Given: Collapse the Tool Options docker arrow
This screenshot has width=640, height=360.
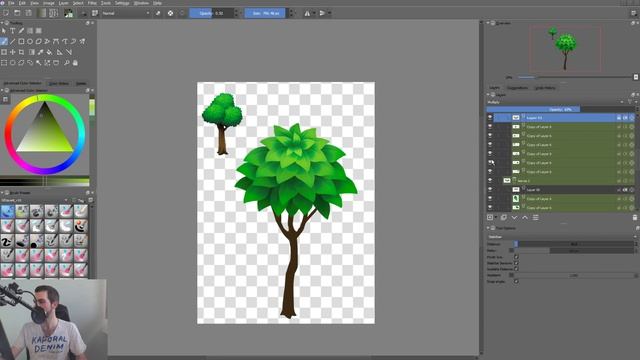Looking at the screenshot, I should pyautogui.click(x=488, y=228).
